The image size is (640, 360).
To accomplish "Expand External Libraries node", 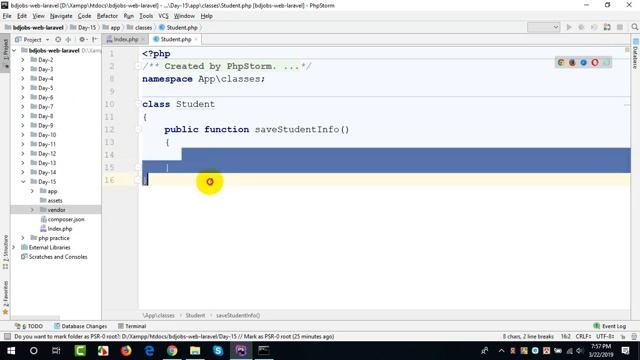I will (x=14, y=247).
